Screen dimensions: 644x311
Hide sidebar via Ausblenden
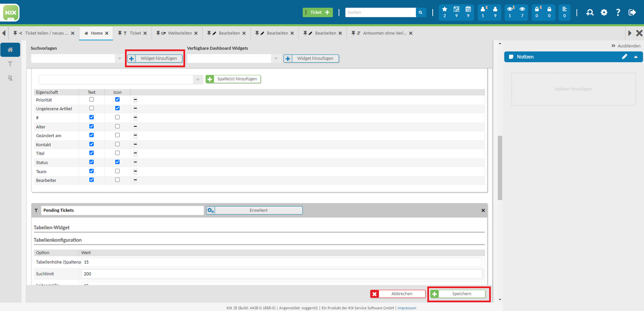click(626, 46)
